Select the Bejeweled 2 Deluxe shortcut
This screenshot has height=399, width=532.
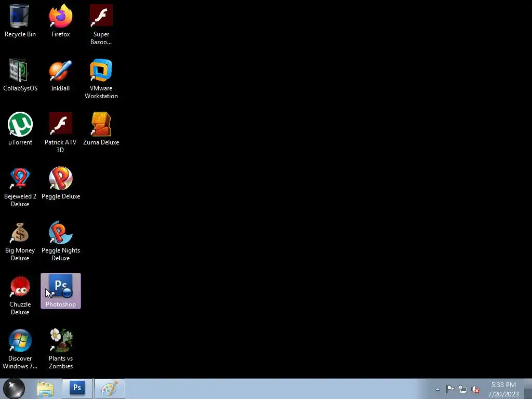point(20,187)
